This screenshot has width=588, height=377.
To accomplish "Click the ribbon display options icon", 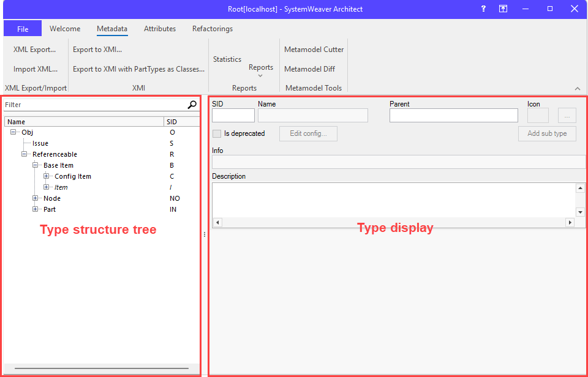I will pyautogui.click(x=503, y=9).
